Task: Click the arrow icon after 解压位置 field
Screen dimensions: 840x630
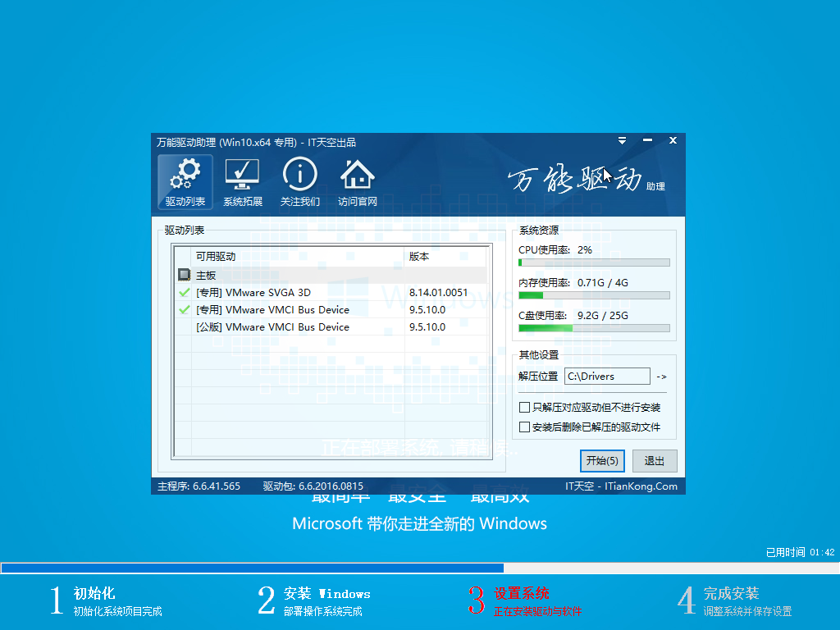Action: click(661, 377)
